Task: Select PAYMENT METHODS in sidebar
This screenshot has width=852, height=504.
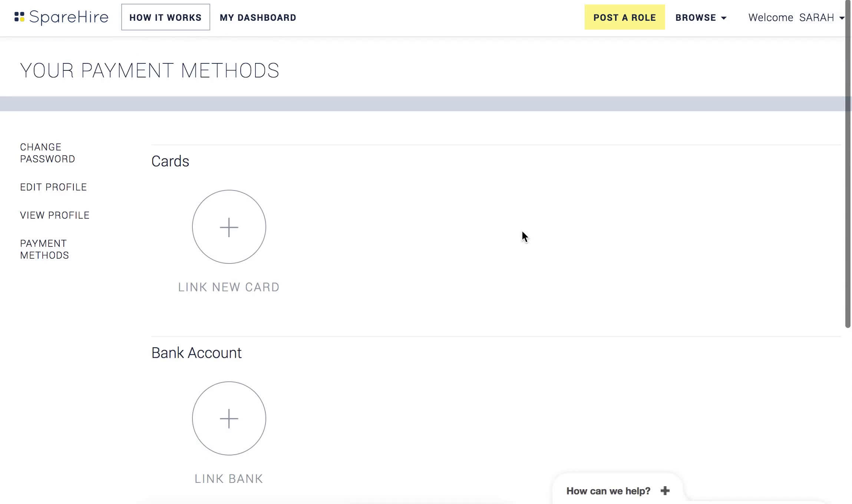Action: click(x=44, y=249)
